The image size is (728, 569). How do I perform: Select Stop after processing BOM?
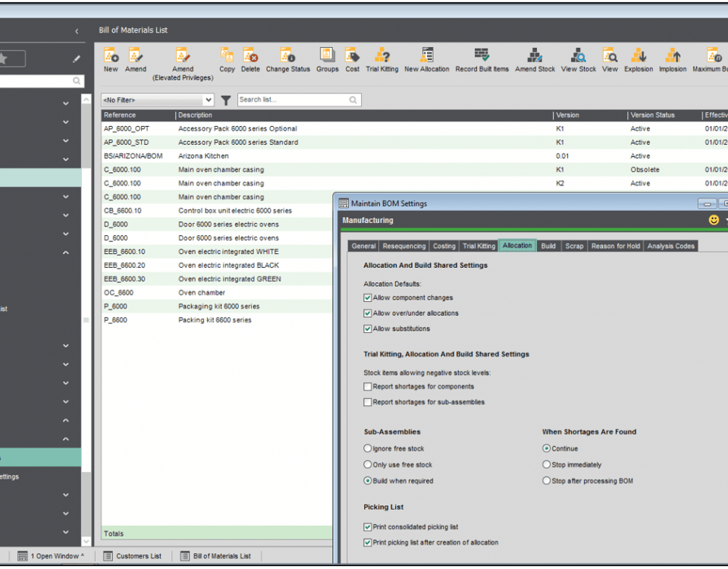coord(547,481)
